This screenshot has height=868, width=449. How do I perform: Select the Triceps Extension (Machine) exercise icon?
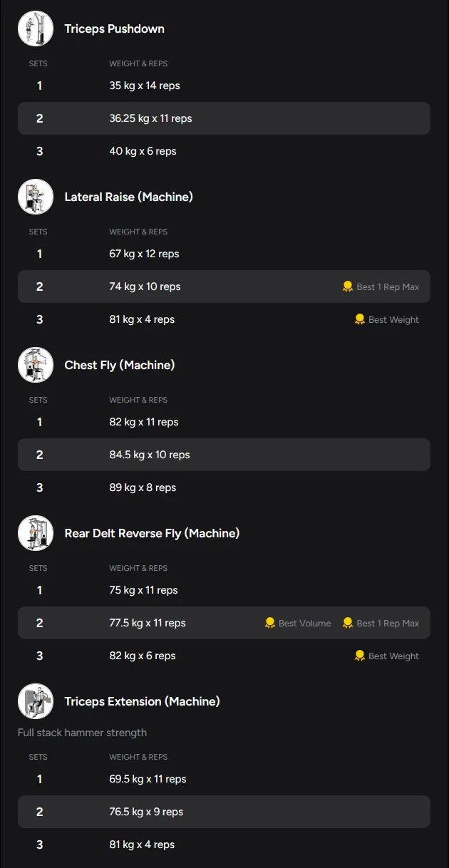click(x=36, y=701)
